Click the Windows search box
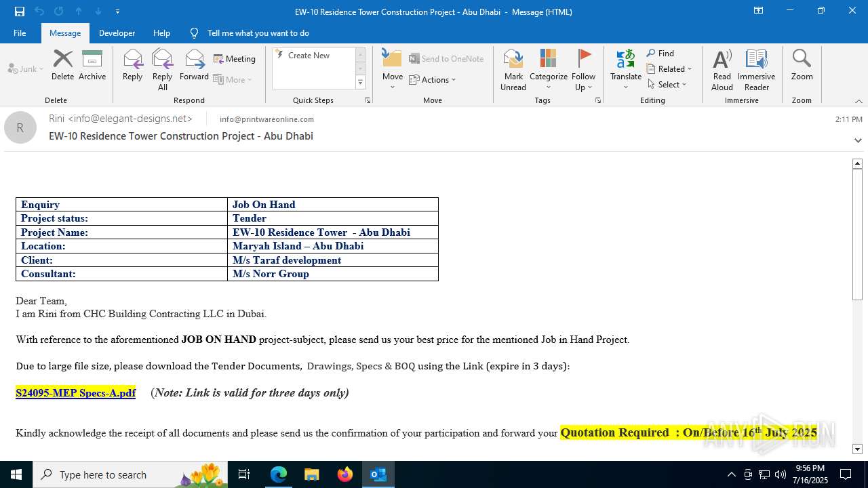868x488 pixels. (x=129, y=474)
